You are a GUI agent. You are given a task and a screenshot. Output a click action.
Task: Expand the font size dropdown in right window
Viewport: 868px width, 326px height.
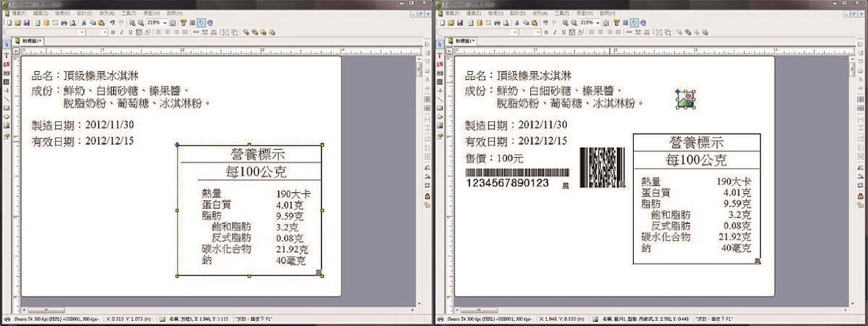539,32
